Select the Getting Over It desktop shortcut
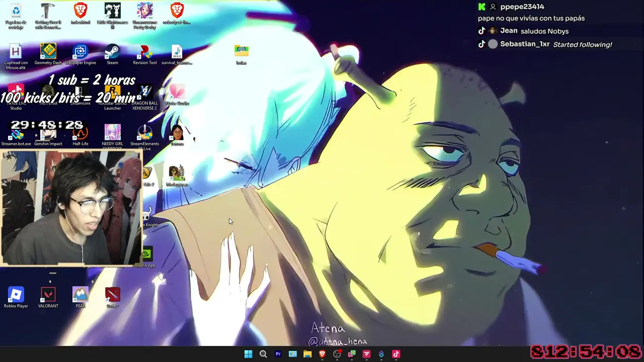Image resolution: width=644 pixels, height=362 pixels. (x=48, y=16)
